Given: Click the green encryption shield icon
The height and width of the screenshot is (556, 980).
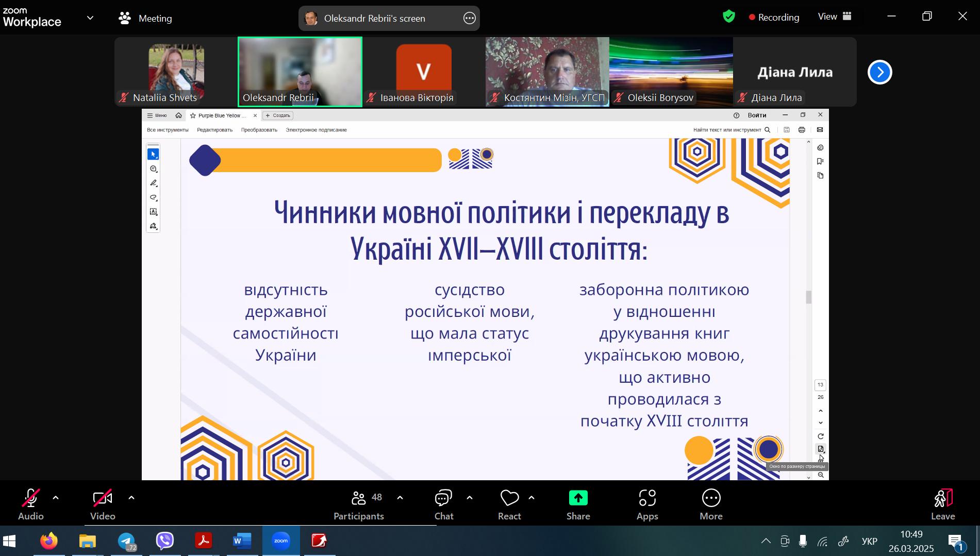Looking at the screenshot, I should (x=728, y=17).
